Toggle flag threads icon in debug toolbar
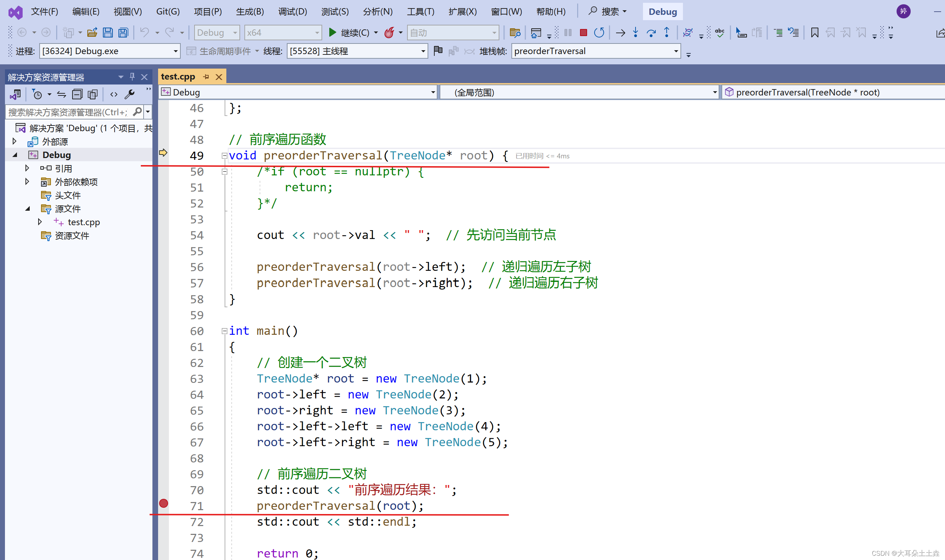 pyautogui.click(x=438, y=51)
